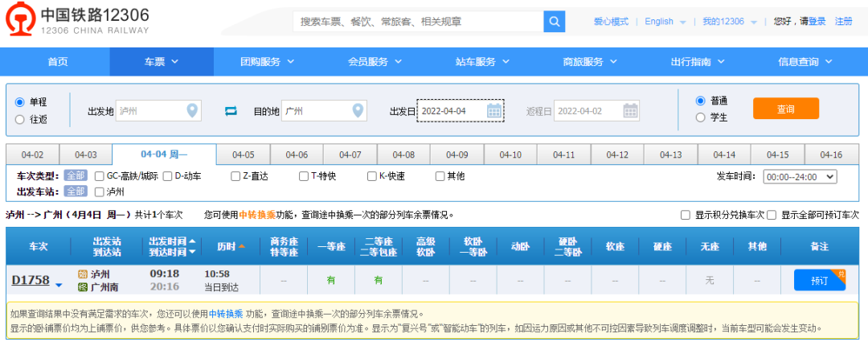The image size is (868, 346).
Task: Click the swap departure and destination icon
Action: pyautogui.click(x=231, y=111)
